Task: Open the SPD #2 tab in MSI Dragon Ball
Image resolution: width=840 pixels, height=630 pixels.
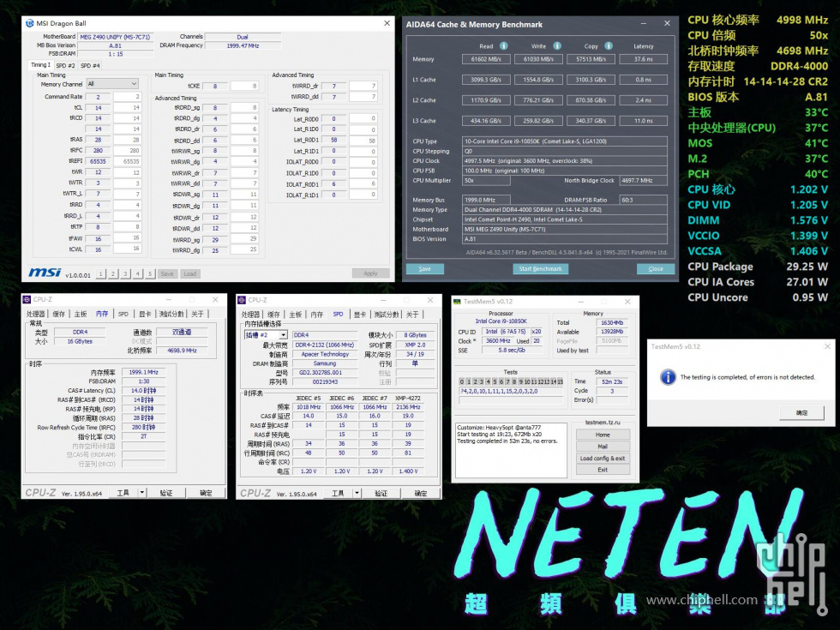Action: click(x=65, y=65)
